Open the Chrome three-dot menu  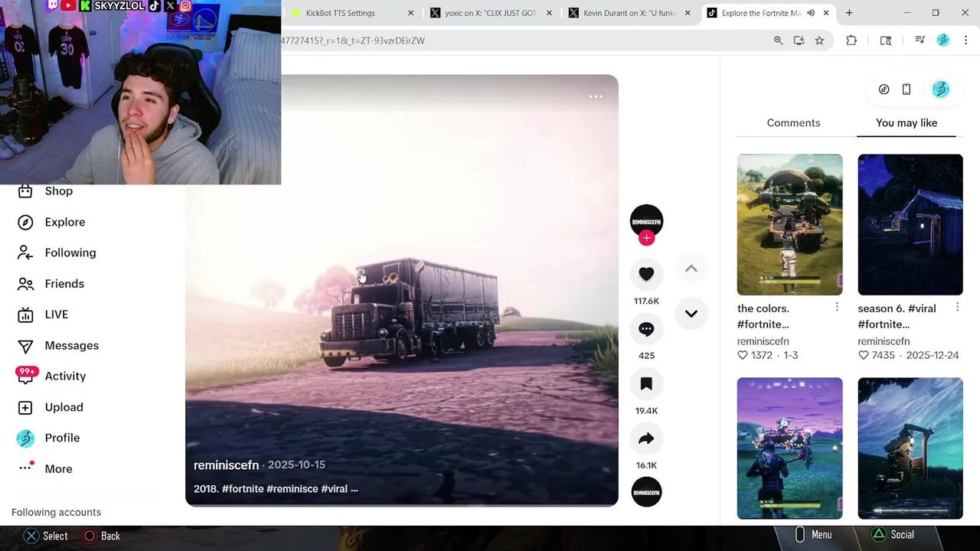(965, 41)
